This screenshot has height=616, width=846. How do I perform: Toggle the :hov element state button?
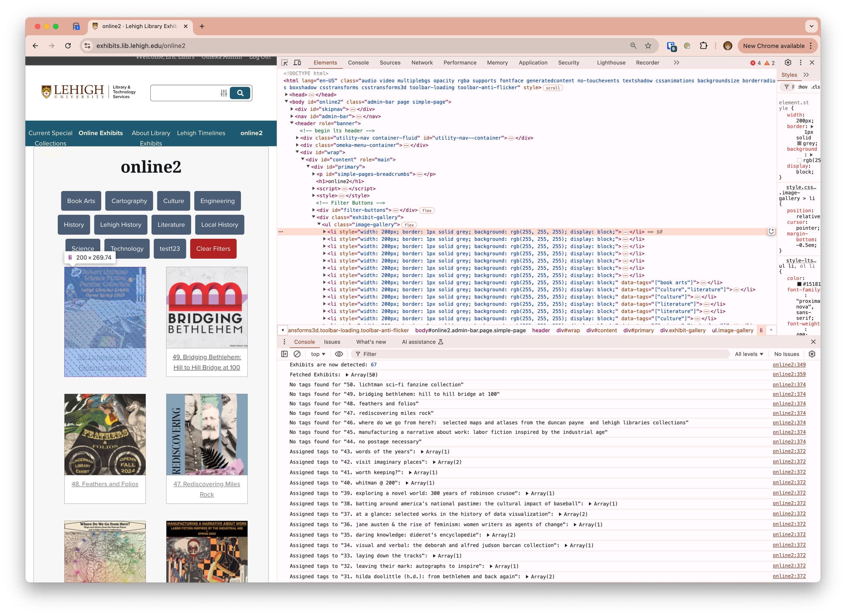[x=802, y=87]
